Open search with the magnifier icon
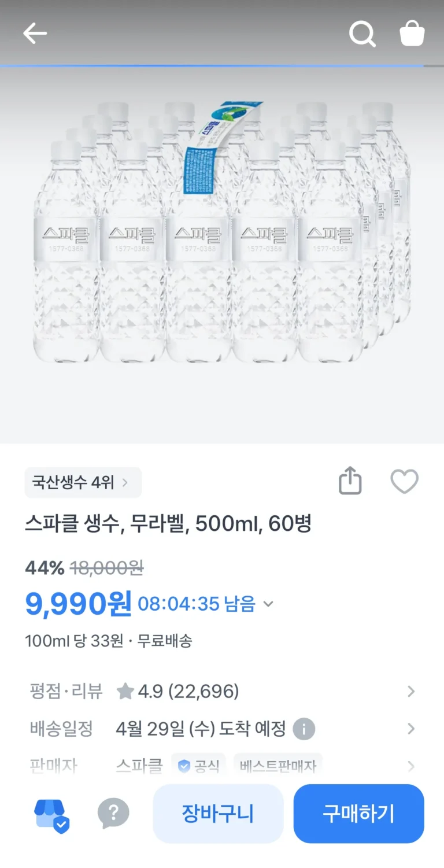This screenshot has height=868, width=444. [x=362, y=34]
